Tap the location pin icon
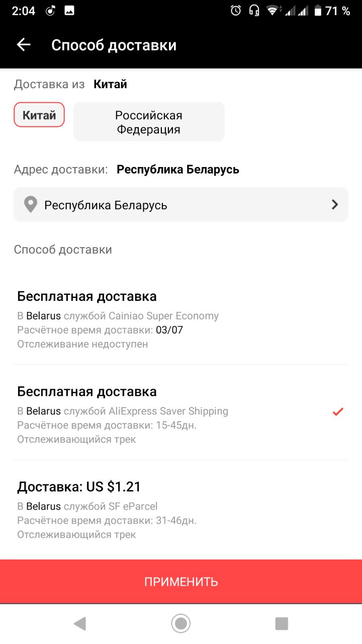This screenshot has width=362, height=644. pyautogui.click(x=31, y=205)
